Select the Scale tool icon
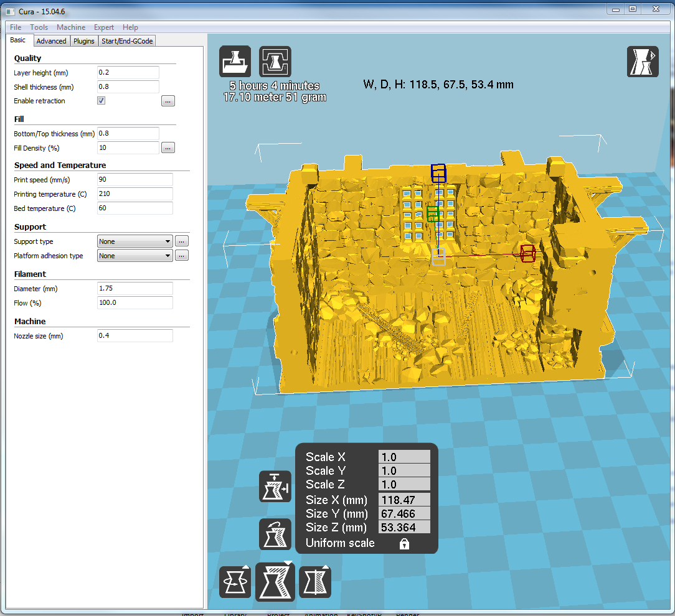Viewport: 675px width, 616px height. point(275,582)
